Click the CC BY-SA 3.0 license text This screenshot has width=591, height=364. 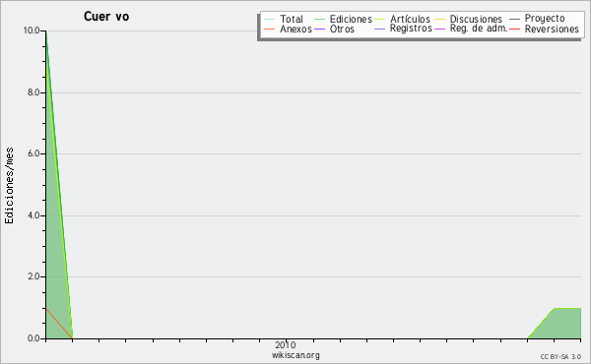tap(560, 356)
